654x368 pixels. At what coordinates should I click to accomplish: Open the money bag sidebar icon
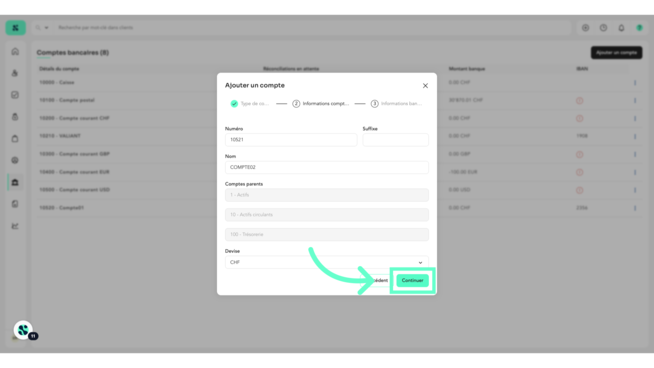[15, 117]
